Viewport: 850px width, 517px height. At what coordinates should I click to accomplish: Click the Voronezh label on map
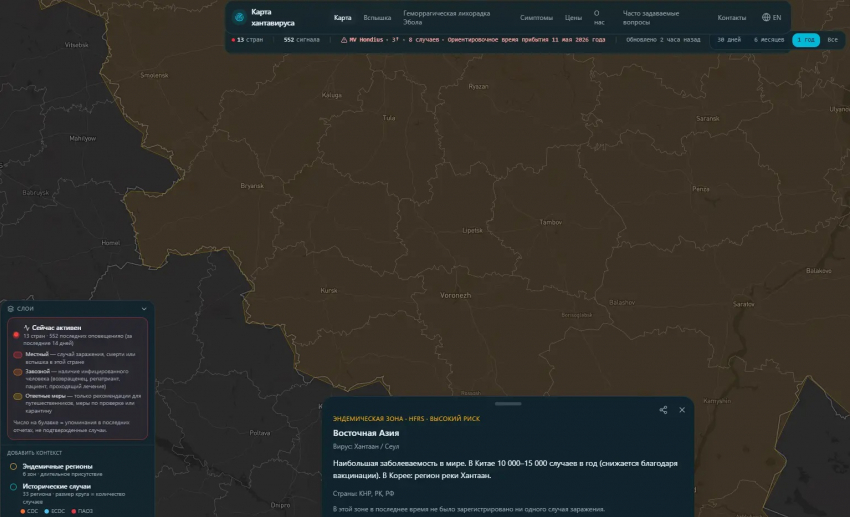coord(455,295)
